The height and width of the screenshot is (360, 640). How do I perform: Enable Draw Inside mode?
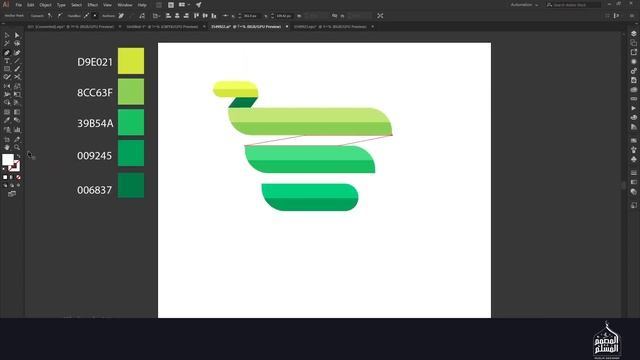coord(18,185)
